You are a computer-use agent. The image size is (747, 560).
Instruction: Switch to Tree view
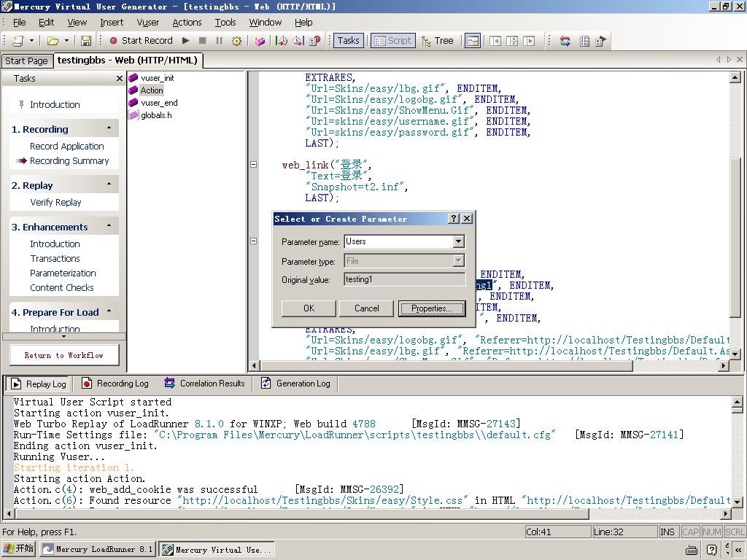click(x=438, y=41)
